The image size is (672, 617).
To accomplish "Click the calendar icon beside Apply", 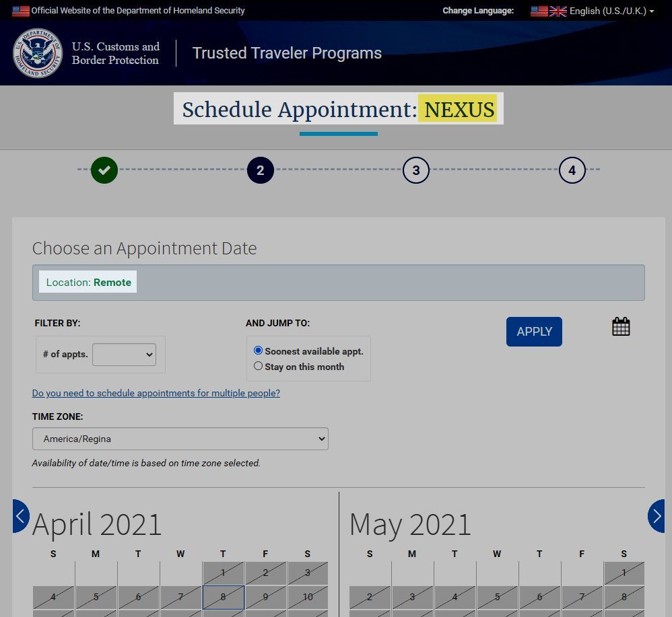I will pos(621,327).
